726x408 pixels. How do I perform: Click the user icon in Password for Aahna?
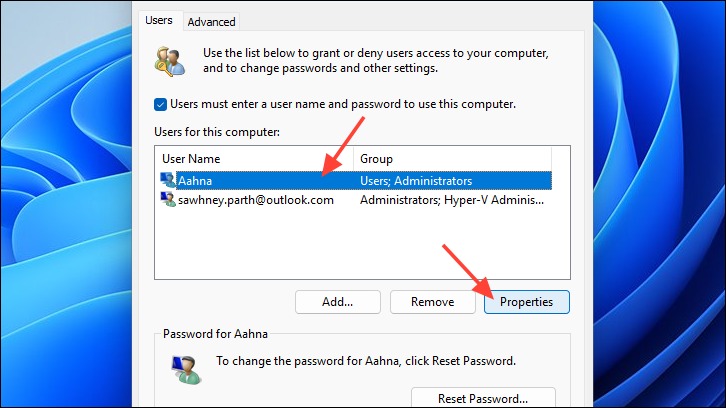click(x=186, y=370)
